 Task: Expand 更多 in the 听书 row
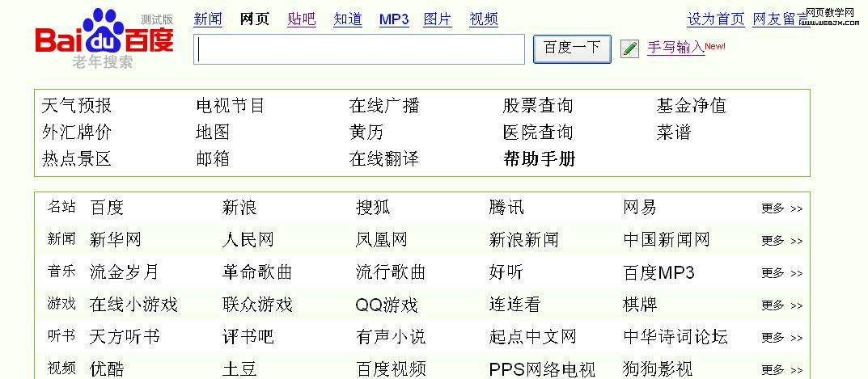click(781, 338)
